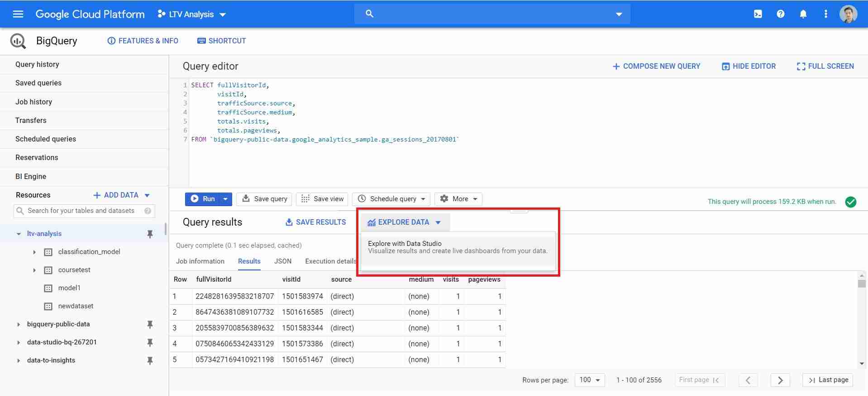
Task: Expand the coursetest dataset
Action: point(34,270)
